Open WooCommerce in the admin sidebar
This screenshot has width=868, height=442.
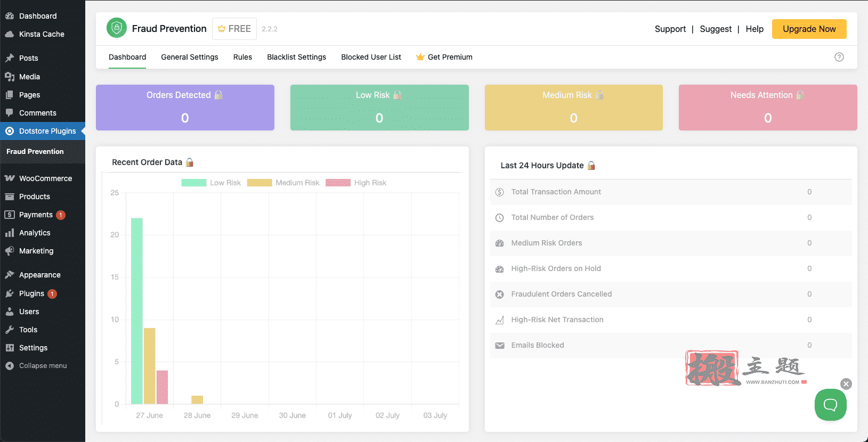point(43,178)
